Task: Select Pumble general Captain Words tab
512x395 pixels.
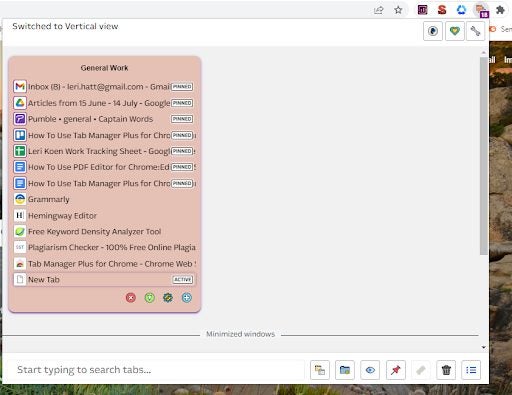Action: tap(104, 119)
